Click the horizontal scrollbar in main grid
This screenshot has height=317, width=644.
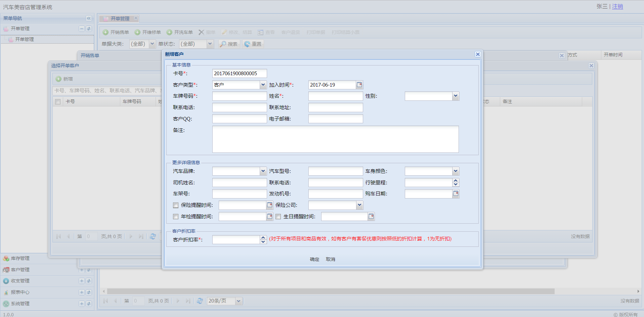pos(331,291)
